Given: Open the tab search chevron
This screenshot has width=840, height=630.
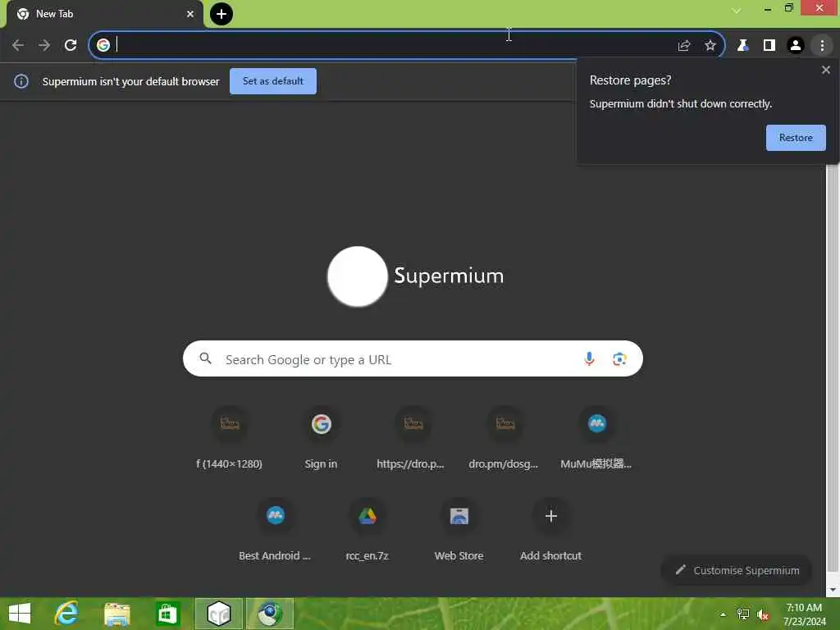Looking at the screenshot, I should (737, 10).
